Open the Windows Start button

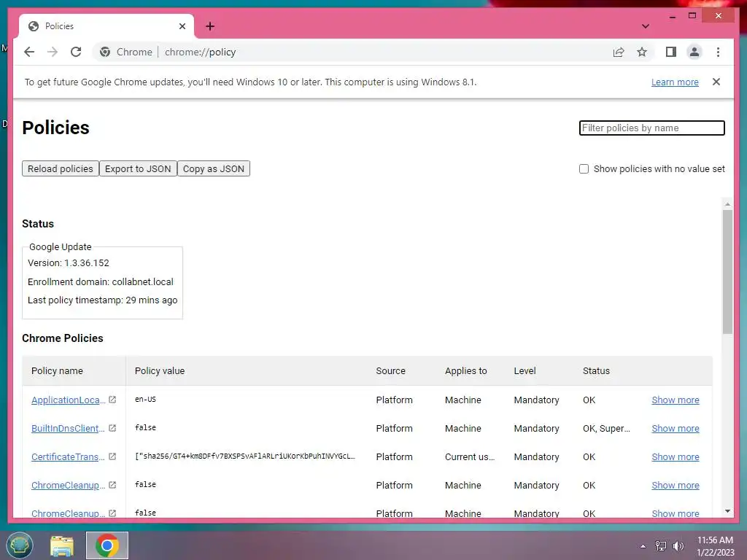coord(20,545)
